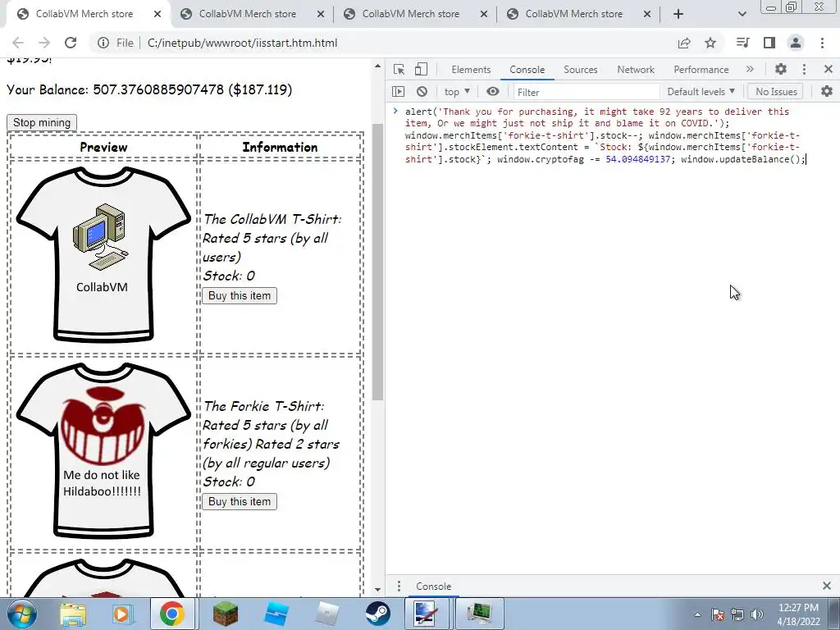This screenshot has width=840, height=630.
Task: Click the scrollbar up arrow
Action: [x=377, y=66]
